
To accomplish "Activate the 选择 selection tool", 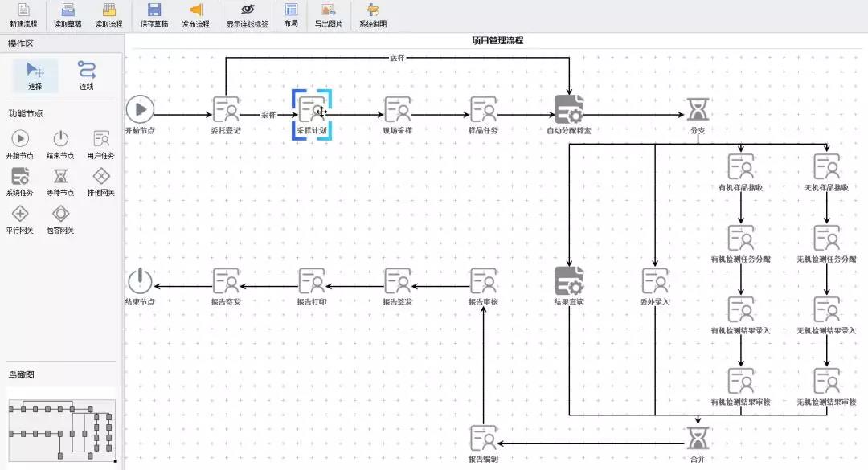I will (35, 75).
